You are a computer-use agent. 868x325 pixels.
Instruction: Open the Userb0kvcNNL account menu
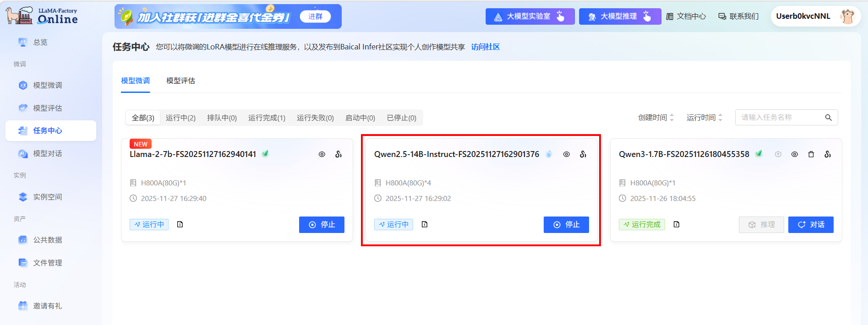point(815,16)
